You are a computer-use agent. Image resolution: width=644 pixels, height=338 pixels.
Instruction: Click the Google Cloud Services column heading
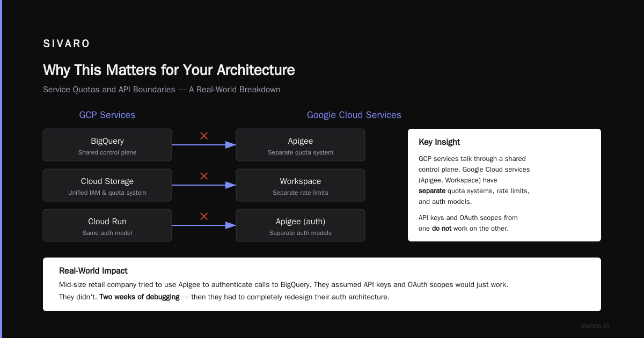(354, 115)
